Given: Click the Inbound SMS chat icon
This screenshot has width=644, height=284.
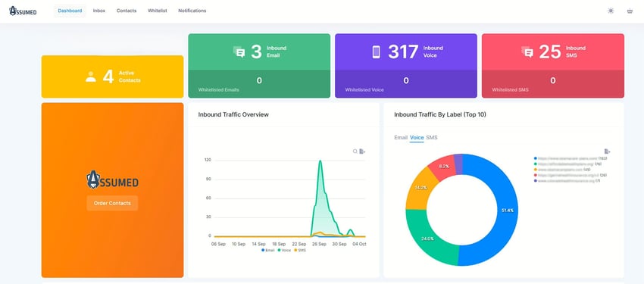Looking at the screenshot, I should [x=527, y=52].
